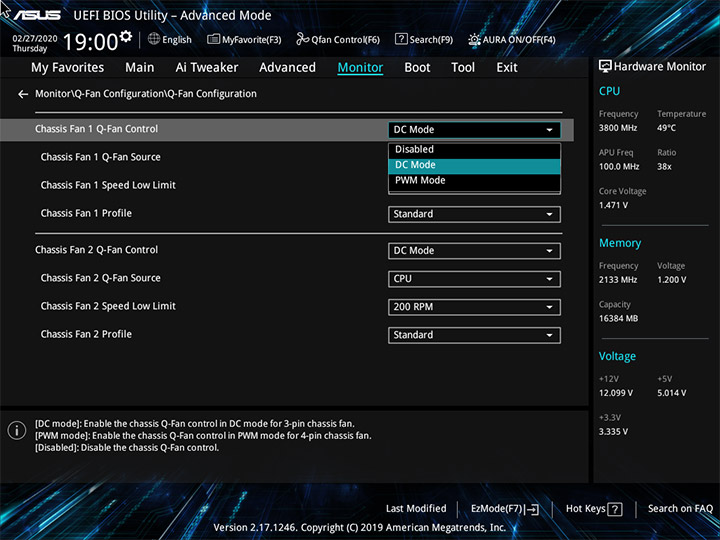Click memory capacity value 16384 MB

(x=618, y=318)
